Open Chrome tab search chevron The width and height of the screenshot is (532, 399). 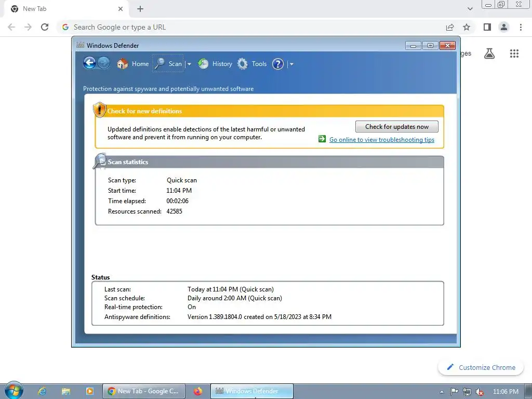pos(470,9)
